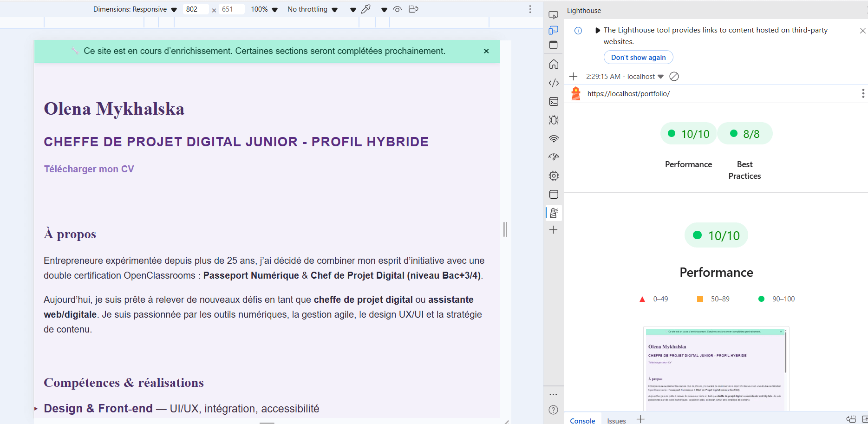This screenshot has height=424, width=868.
Task: Add a quick view tab with plus
Action: click(x=640, y=419)
